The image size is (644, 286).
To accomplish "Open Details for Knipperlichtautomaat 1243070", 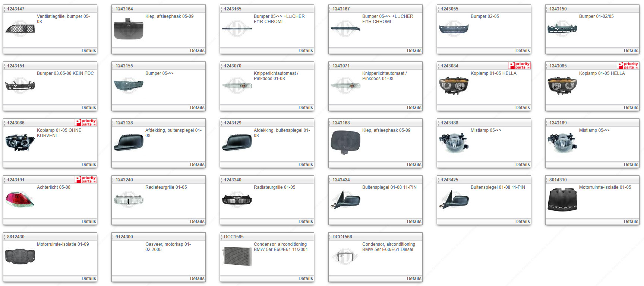I will pyautogui.click(x=306, y=108).
